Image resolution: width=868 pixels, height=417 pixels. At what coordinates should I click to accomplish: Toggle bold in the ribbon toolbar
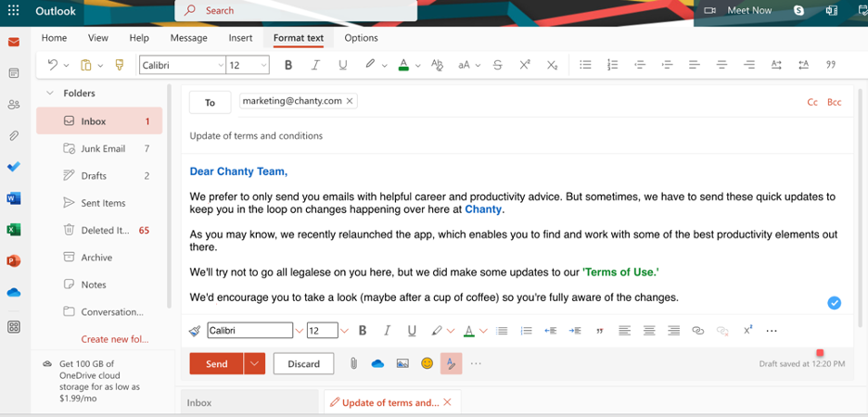click(288, 65)
